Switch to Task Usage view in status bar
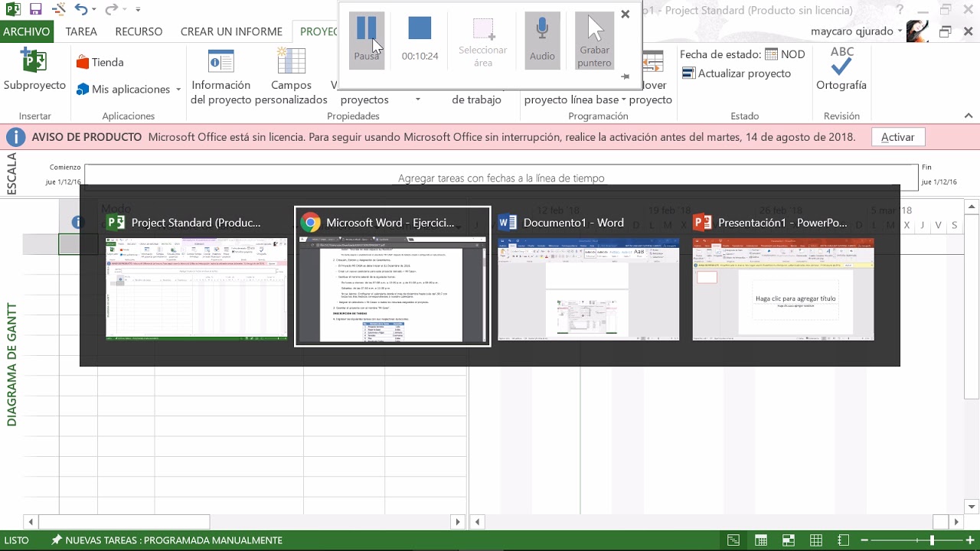The image size is (980, 551). coord(761,540)
